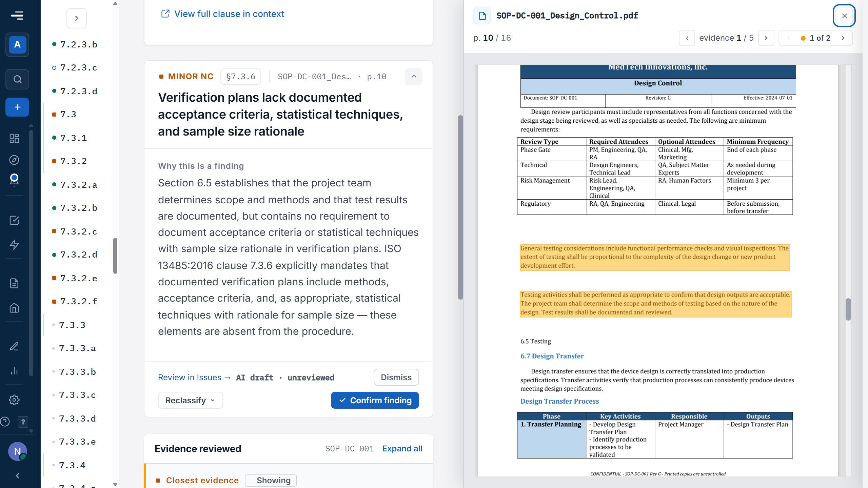Select clause 7.3.3 in tree

[x=69, y=325]
